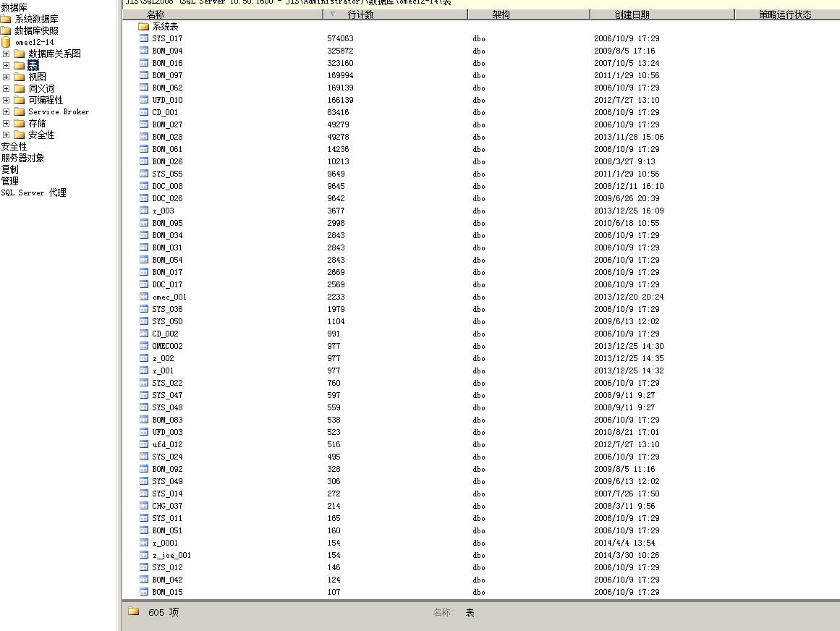Viewport: 840px width, 631px height.
Task: Click the table icon beside BOM_094
Action: tap(143, 51)
